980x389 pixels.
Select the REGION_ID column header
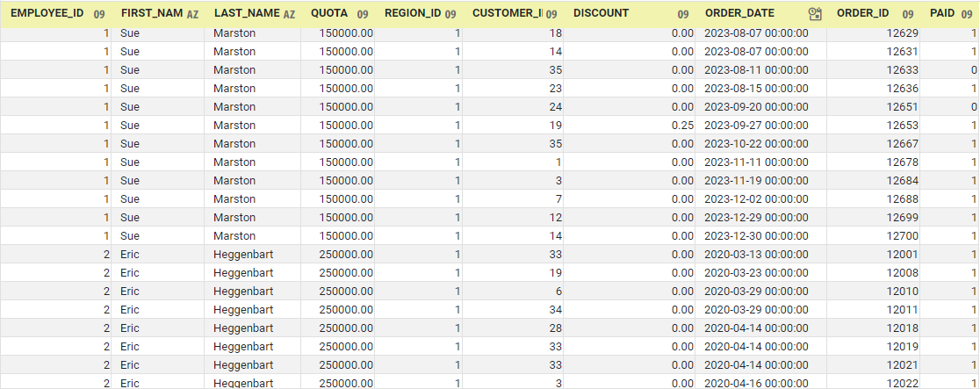(x=413, y=13)
